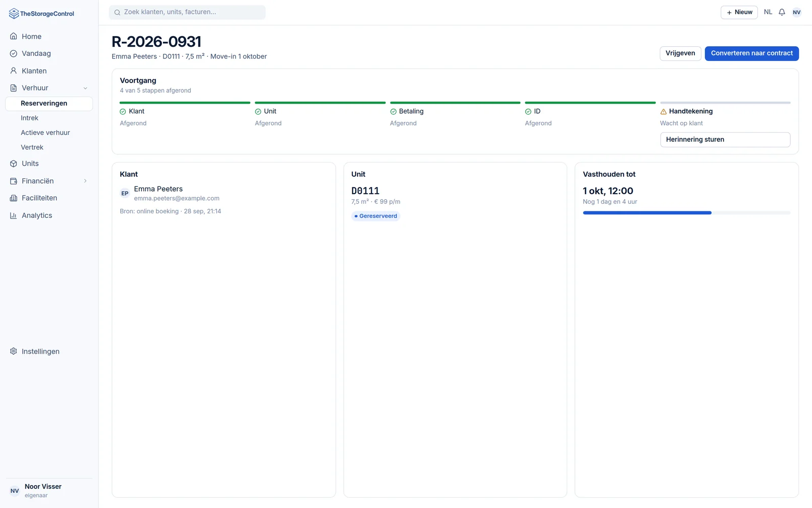The image size is (812, 508).
Task: Click the Handtekening warning triangle icon
Action: pos(663,112)
